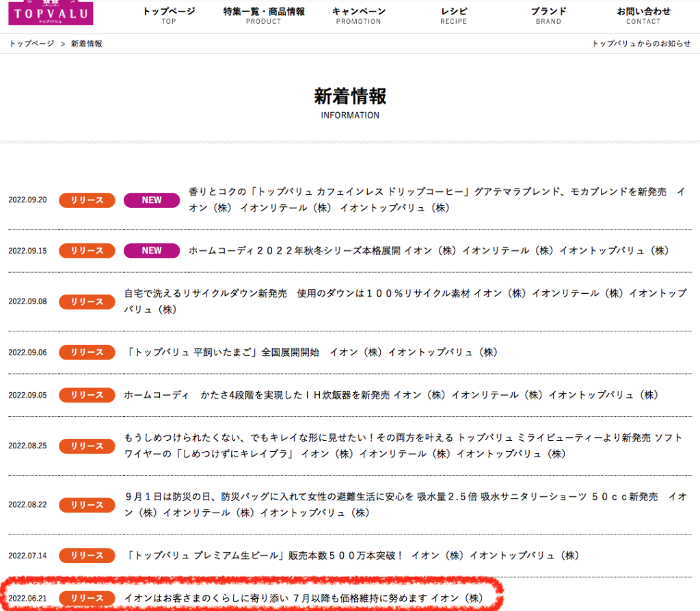Image resolution: width=700 pixels, height=611 pixels.
Task: Open the リサイクルダウン新発売 article
Action: [x=405, y=301]
